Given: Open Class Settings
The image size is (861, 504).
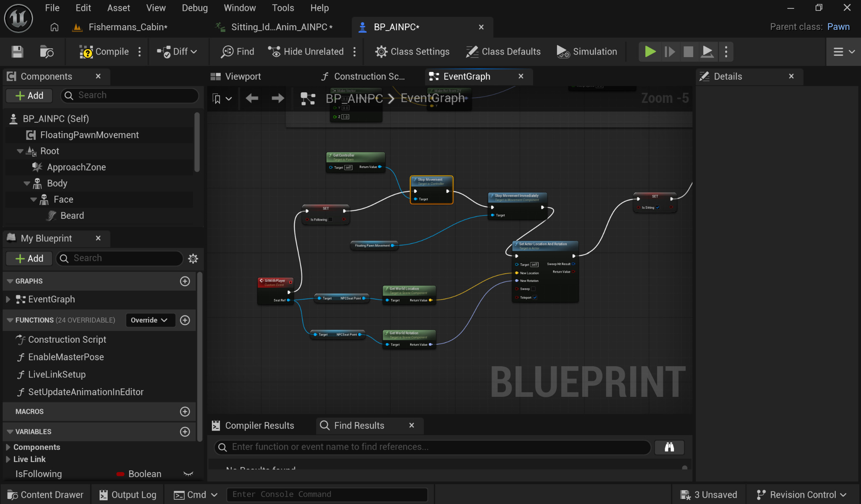Looking at the screenshot, I should coord(412,52).
